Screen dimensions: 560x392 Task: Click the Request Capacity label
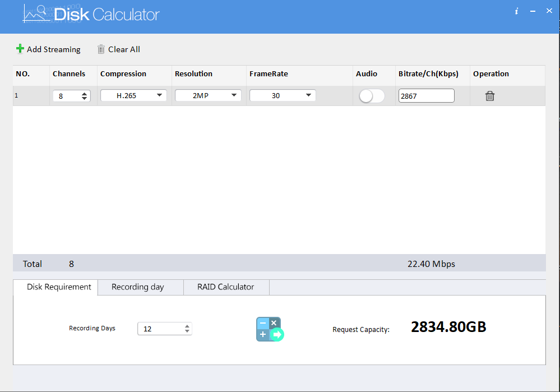(361, 329)
